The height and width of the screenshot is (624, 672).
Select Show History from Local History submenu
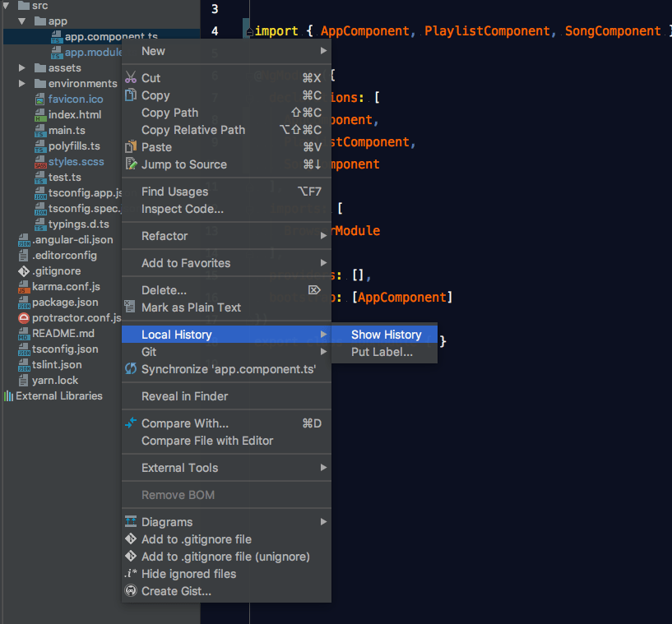click(x=384, y=335)
